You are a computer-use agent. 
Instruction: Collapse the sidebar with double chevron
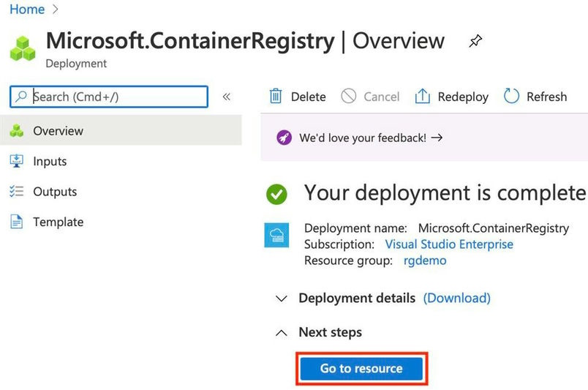pyautogui.click(x=227, y=97)
